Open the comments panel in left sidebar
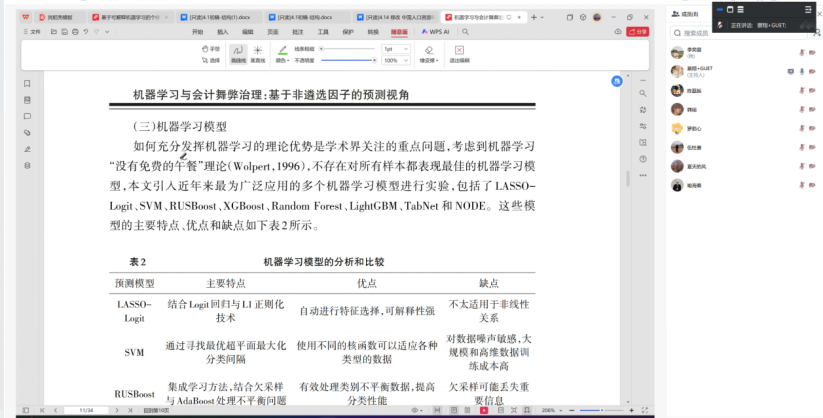Image resolution: width=823 pixels, height=418 pixels. [27, 116]
